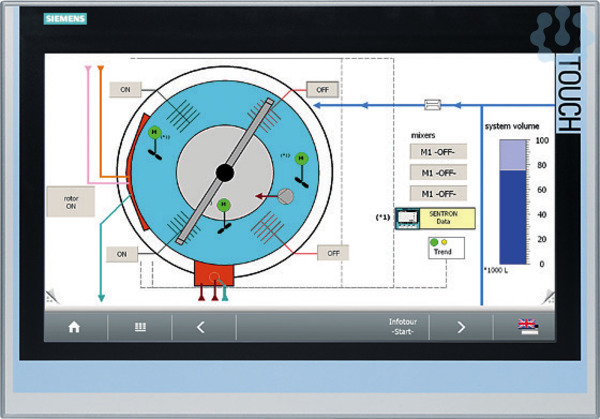Click the upper-left green mixer motor icon
This screenshot has height=419, width=600.
(154, 133)
